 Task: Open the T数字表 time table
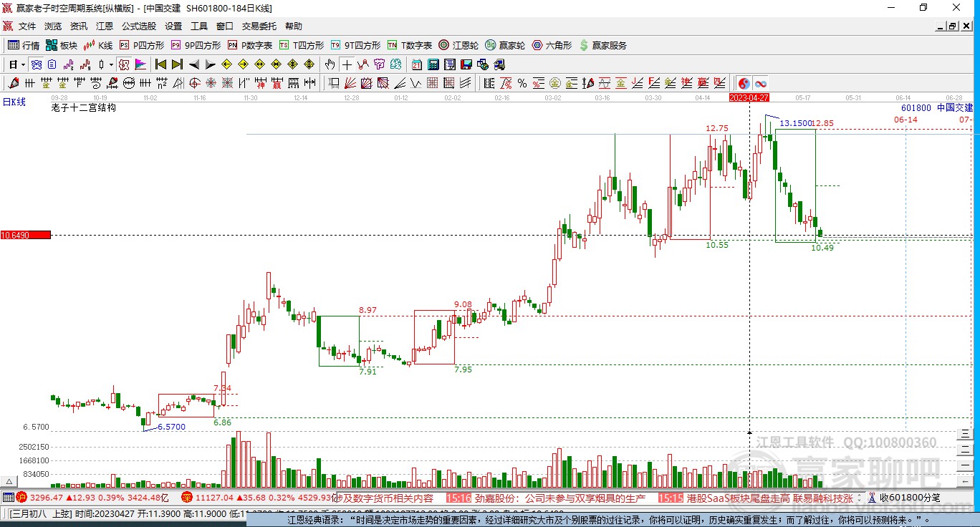coord(410,45)
